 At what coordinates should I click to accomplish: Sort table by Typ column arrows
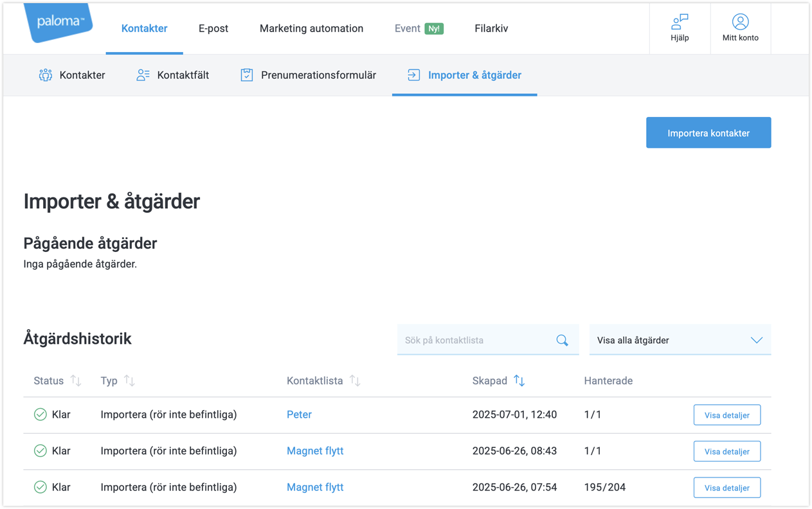coord(129,381)
